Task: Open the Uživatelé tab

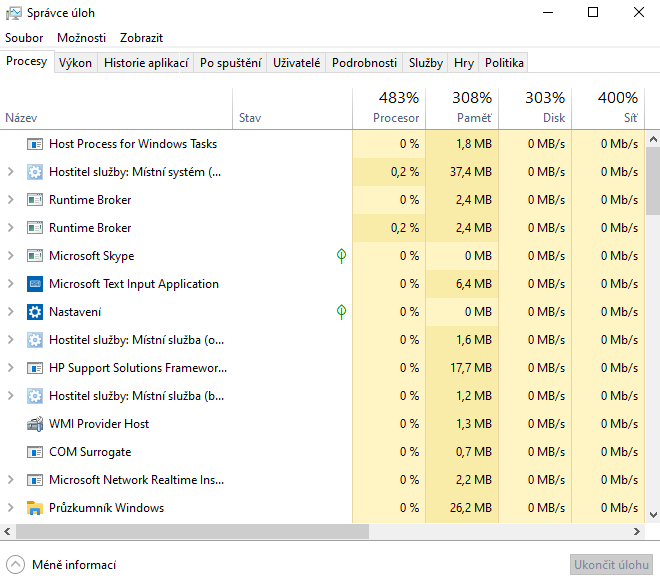Action: (296, 63)
